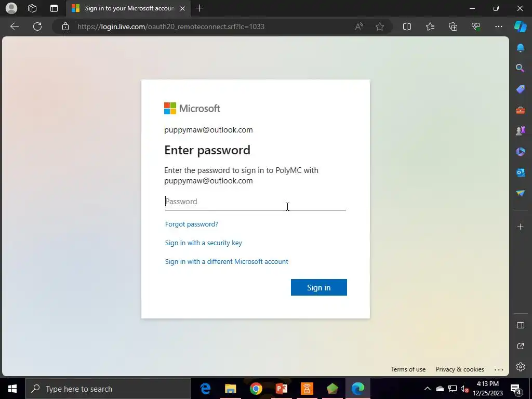The height and width of the screenshot is (399, 532).
Task: Open sidebar notifications bell
Action: coord(520,47)
